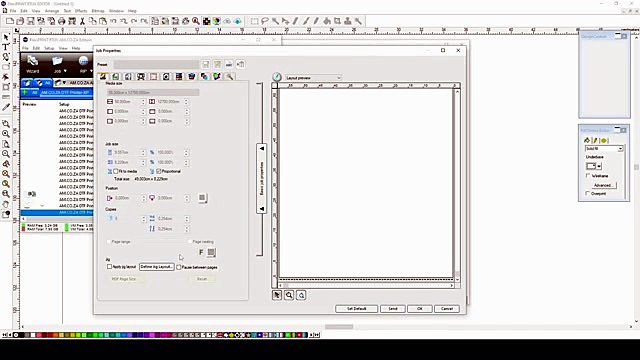Image resolution: width=640 pixels, height=360 pixels.
Task: Click the save preset icon beside Preset field
Action: (206, 64)
